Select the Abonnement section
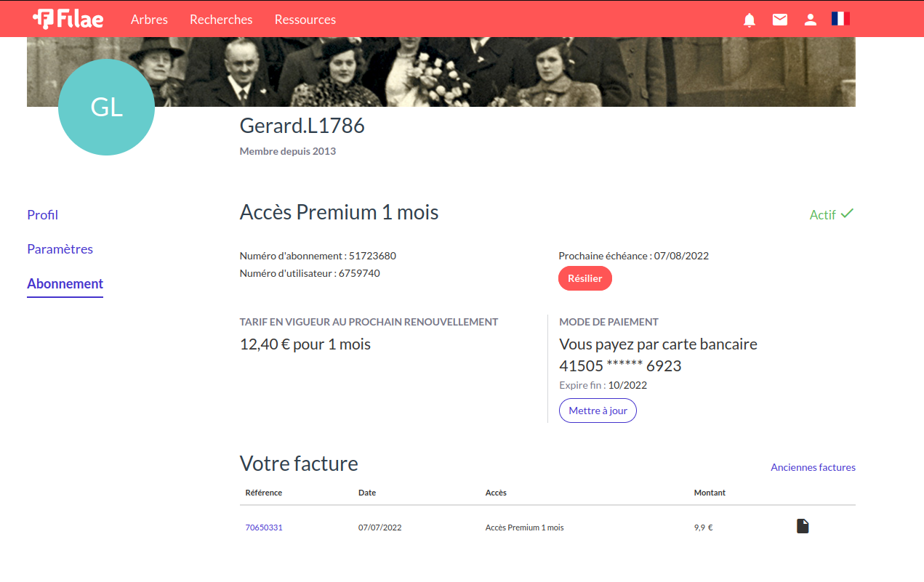 pyautogui.click(x=65, y=284)
